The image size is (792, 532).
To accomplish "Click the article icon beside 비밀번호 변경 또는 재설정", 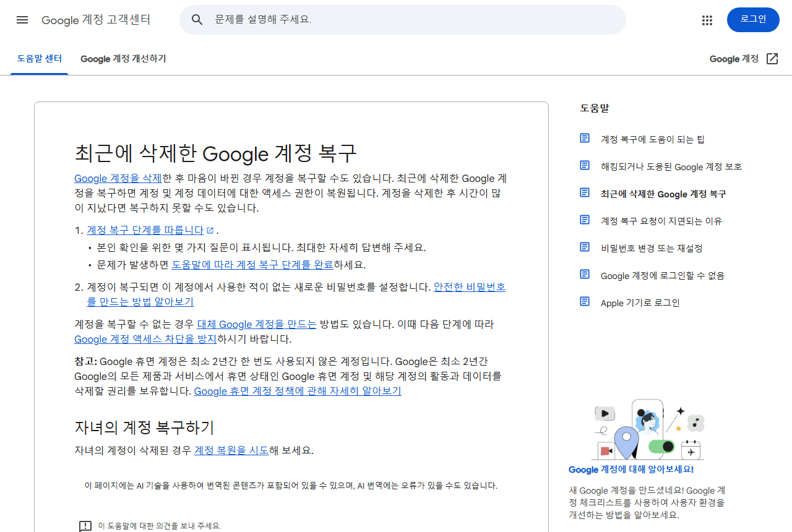I will [585, 247].
